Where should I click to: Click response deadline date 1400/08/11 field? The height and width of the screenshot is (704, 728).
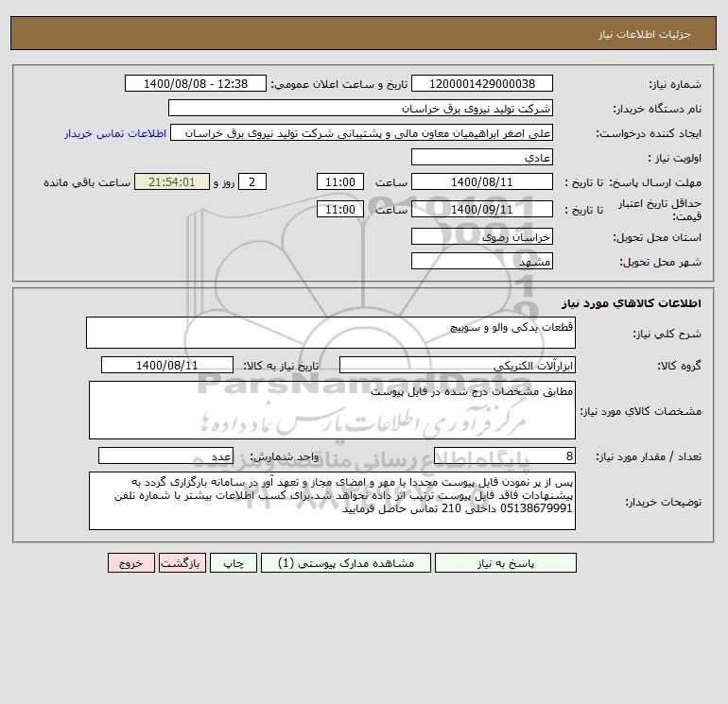482,182
